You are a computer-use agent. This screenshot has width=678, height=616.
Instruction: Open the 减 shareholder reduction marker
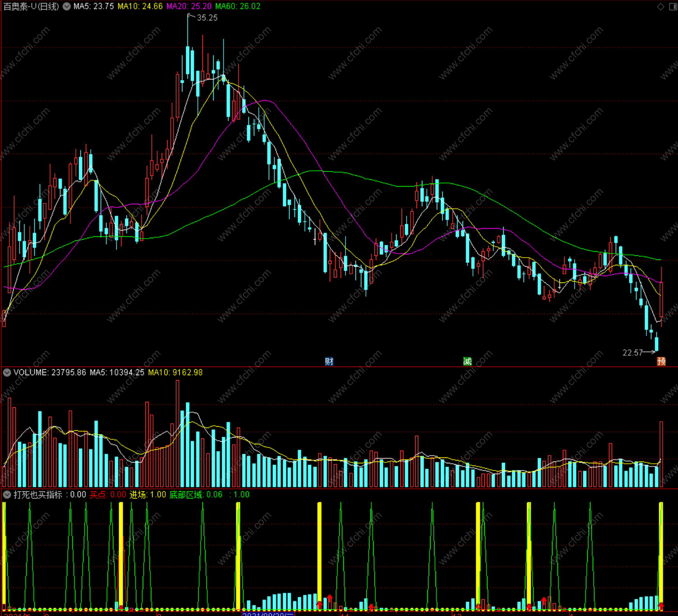point(468,361)
